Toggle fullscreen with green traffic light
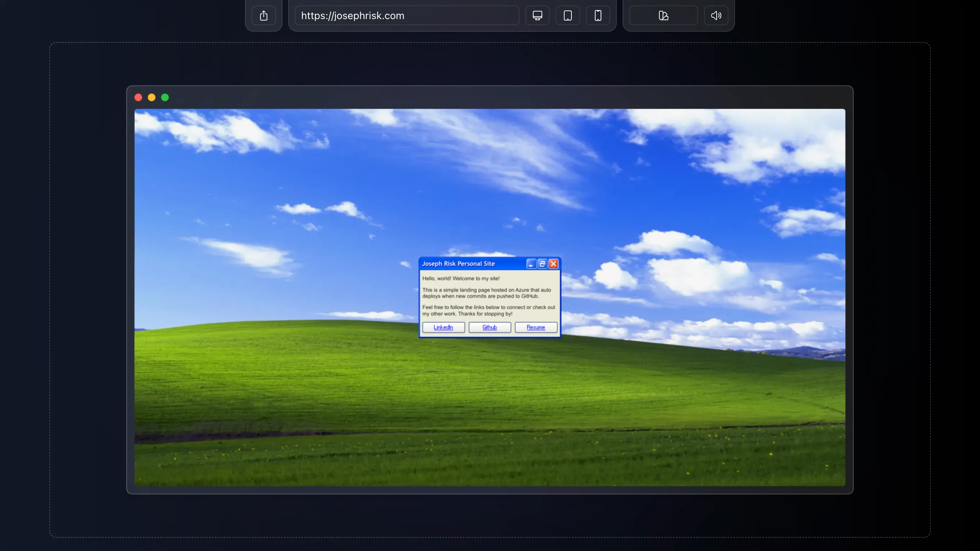This screenshot has height=551, width=980. 165,97
